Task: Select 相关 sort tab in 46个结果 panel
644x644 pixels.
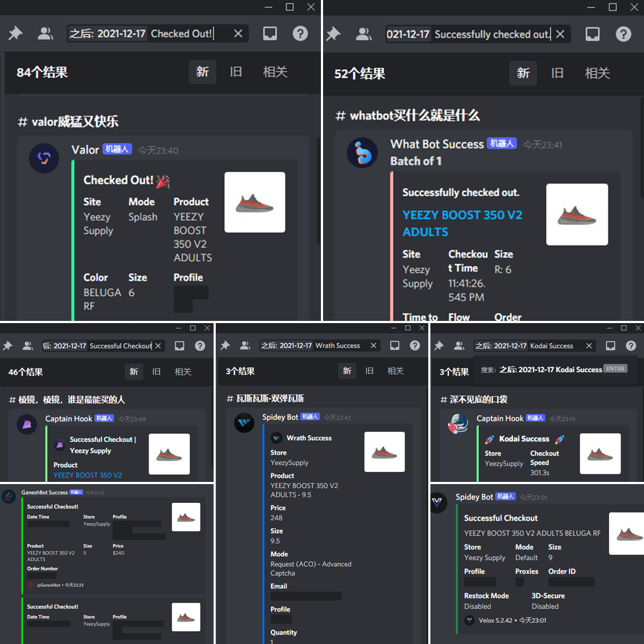Action: [x=183, y=371]
